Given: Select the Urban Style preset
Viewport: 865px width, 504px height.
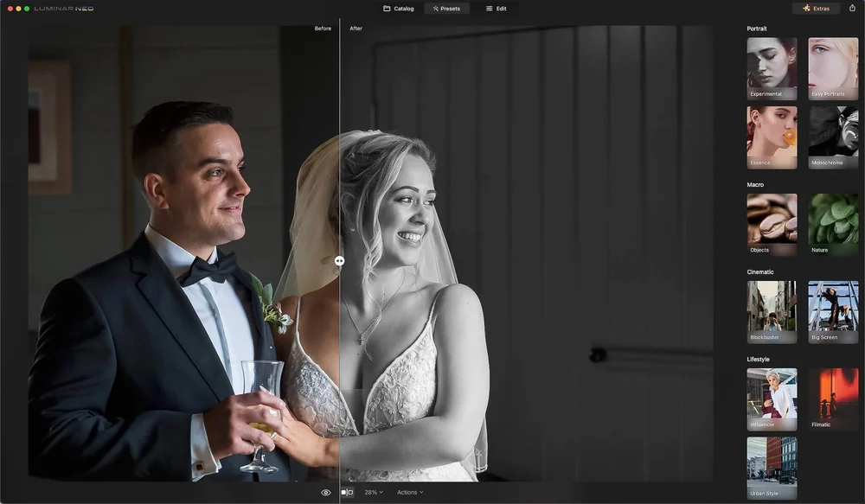Looking at the screenshot, I should point(772,469).
